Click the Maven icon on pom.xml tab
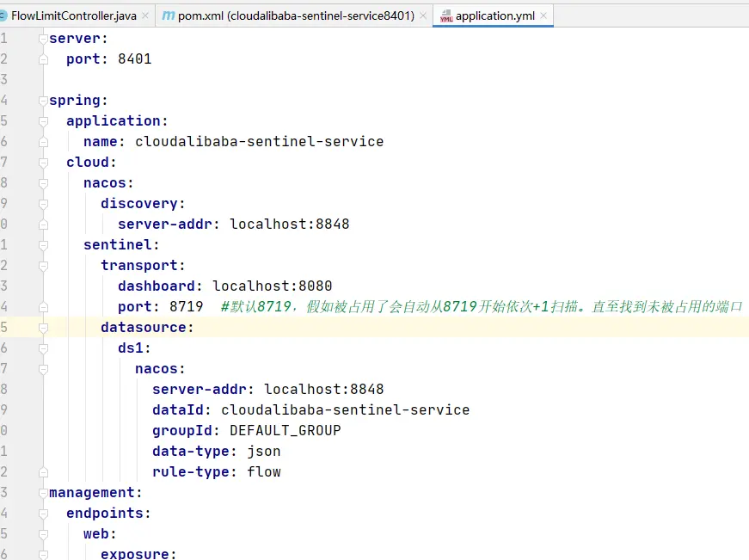Viewport: 749px width, 560px height. 169,15
